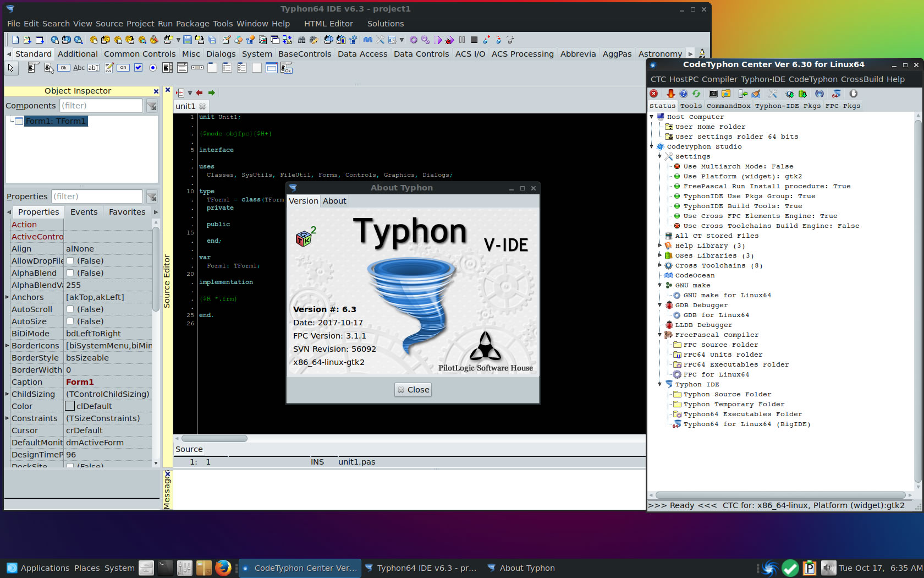Click the binoculars Find icon in toolbar
This screenshot has width=924, height=578.
pyautogui.click(x=301, y=40)
